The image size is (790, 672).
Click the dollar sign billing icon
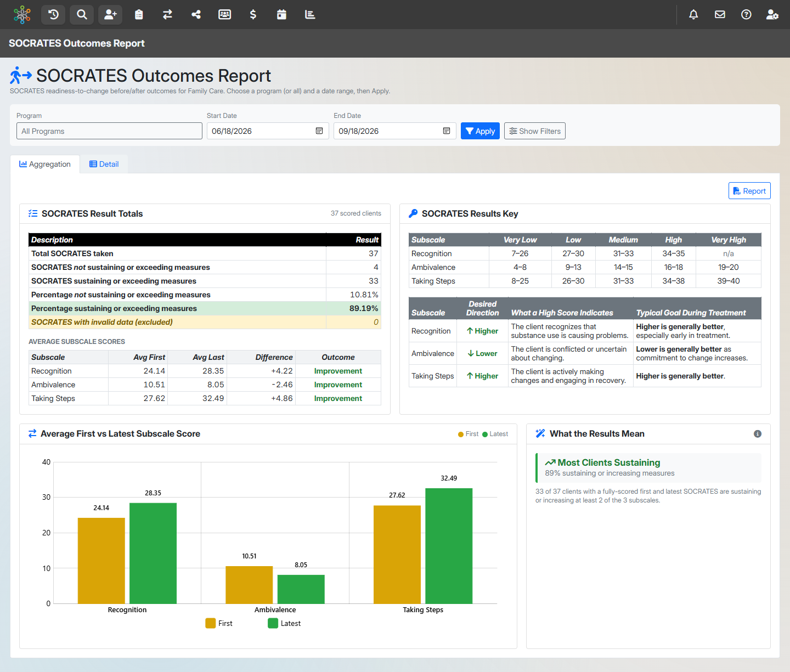[253, 14]
